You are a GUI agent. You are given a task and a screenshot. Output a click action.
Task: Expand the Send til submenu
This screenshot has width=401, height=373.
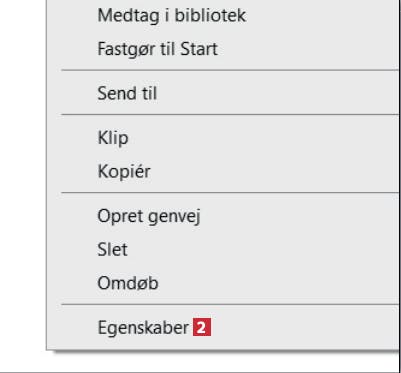point(223,93)
